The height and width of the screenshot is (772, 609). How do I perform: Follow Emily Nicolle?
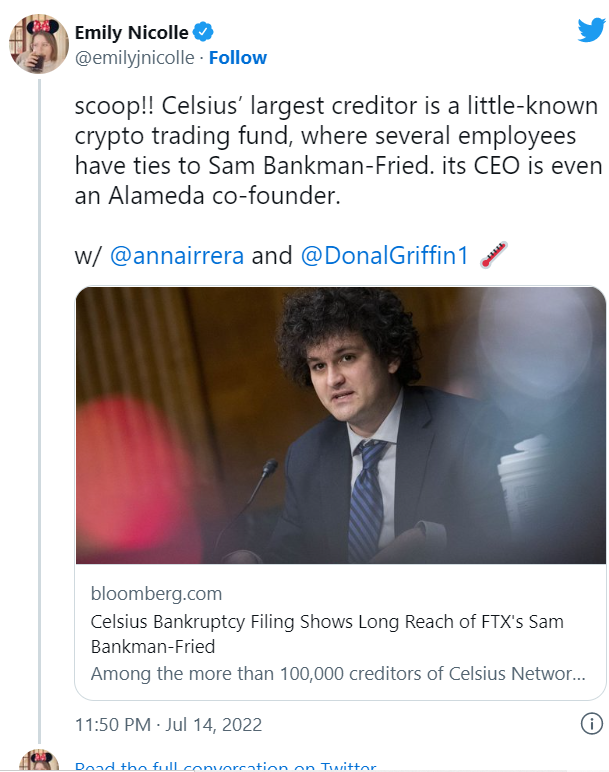pyautogui.click(x=237, y=58)
